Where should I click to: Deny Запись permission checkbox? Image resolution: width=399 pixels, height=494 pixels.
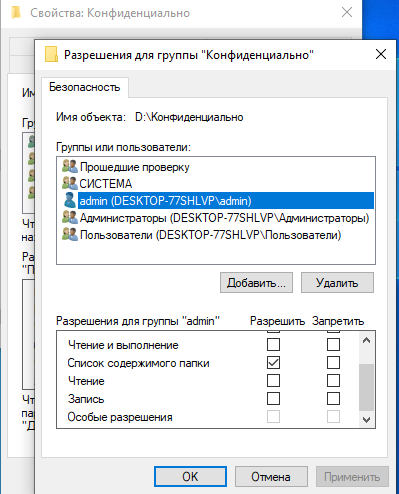pos(333,399)
